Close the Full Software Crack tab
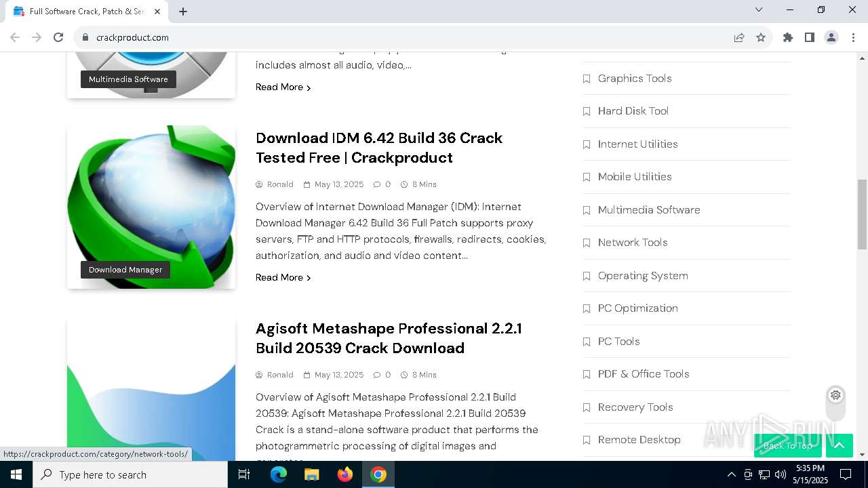Screen dimensions: 868x488 [x=157, y=12]
